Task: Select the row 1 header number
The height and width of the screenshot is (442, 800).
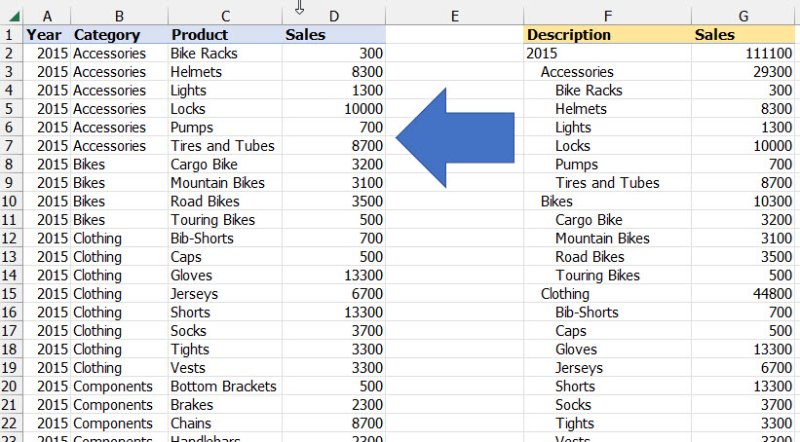Action: click(12, 34)
